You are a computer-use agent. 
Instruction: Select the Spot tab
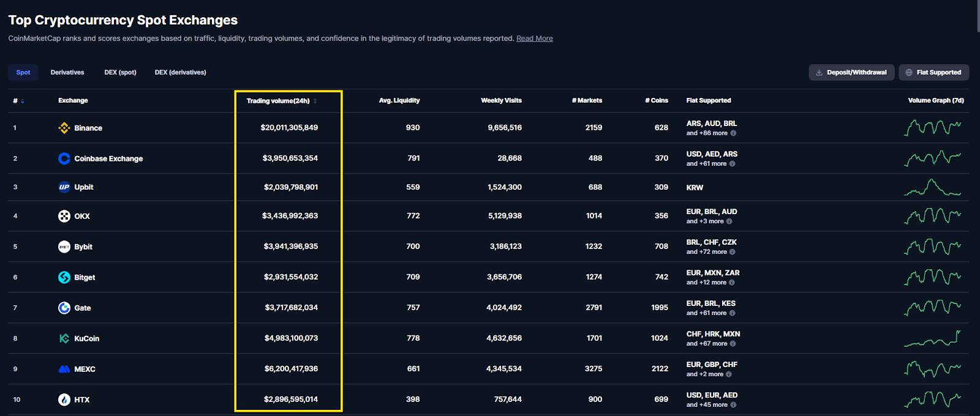point(23,72)
